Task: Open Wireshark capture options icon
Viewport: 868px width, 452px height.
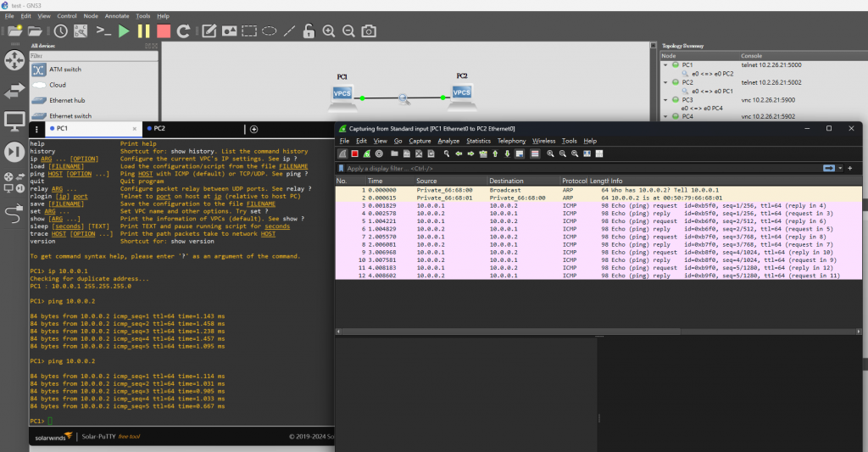Action: (379, 154)
